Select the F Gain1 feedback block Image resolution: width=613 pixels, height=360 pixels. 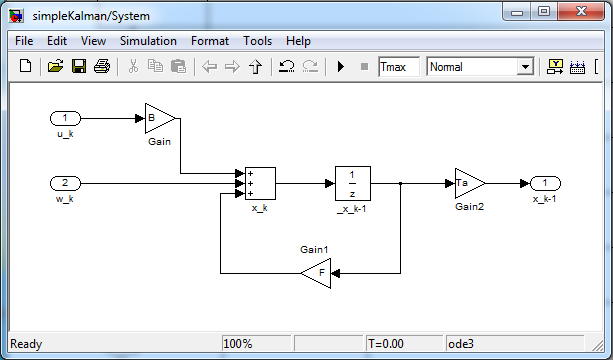pyautogui.click(x=316, y=273)
